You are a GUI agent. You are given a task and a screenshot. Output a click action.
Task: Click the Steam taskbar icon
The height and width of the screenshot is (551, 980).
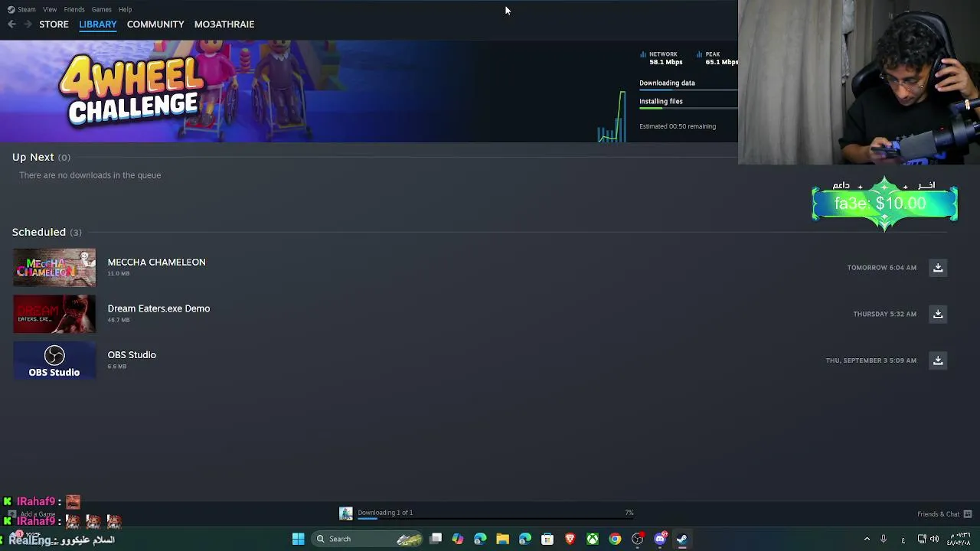682,539
